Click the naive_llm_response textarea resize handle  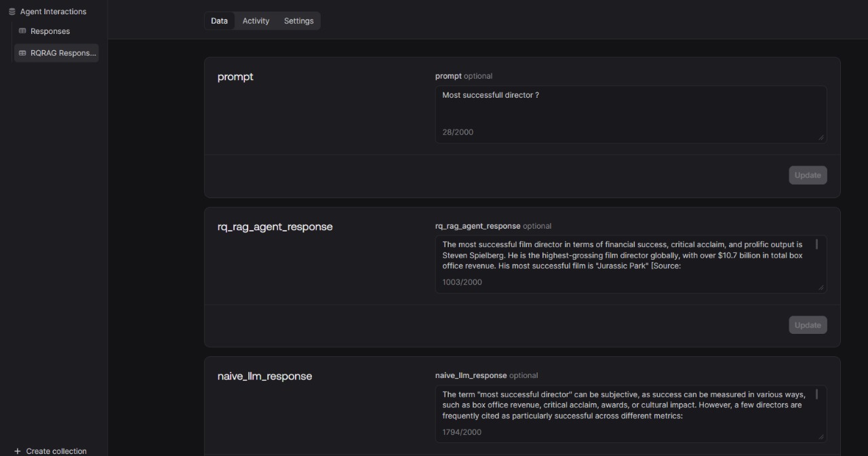(x=821, y=438)
